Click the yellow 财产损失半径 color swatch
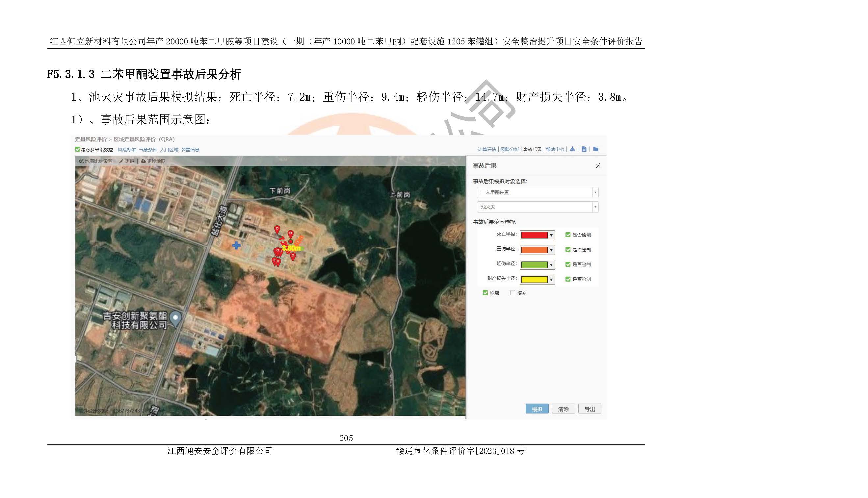This screenshot has width=868, height=498. coord(534,280)
